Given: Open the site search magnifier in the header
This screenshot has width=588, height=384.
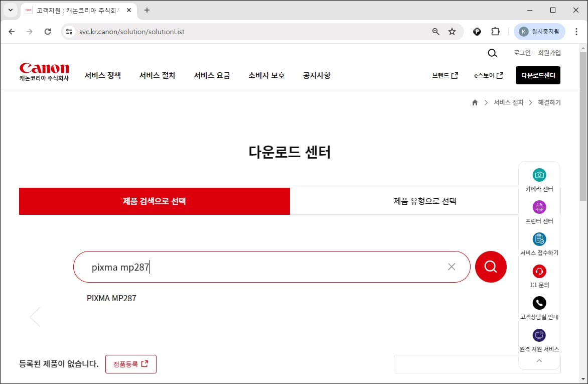Looking at the screenshot, I should click(x=492, y=53).
